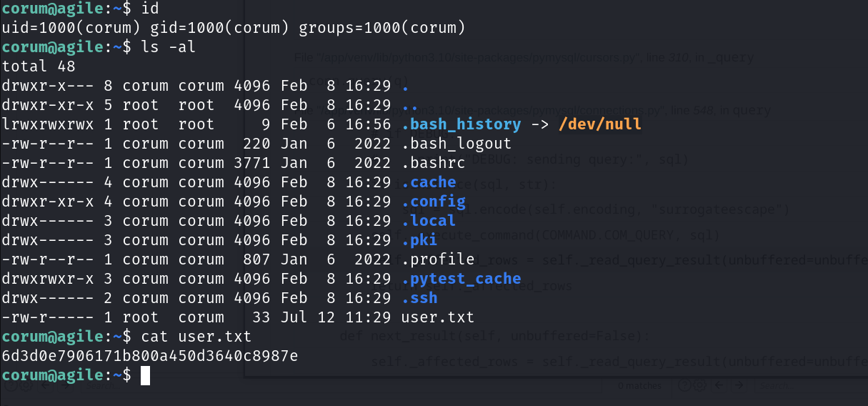Click the 'cat user.txt' command text
This screenshot has width=868, height=406.
click(x=196, y=337)
